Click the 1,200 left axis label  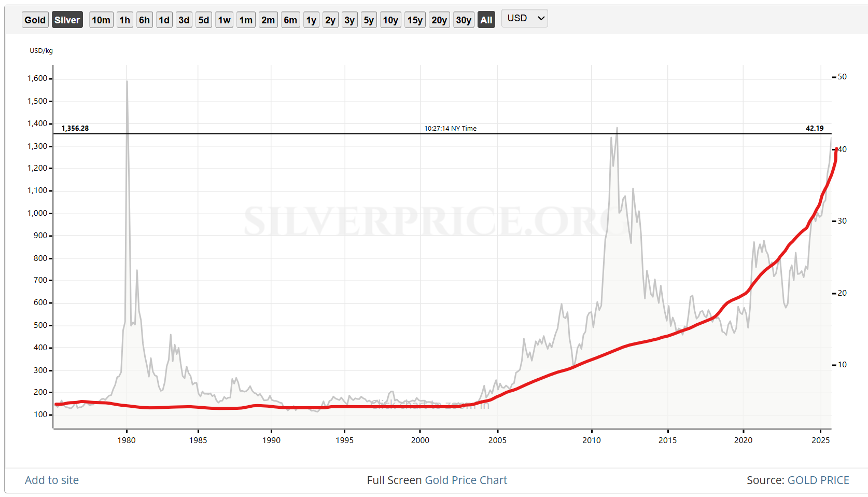tap(37, 168)
